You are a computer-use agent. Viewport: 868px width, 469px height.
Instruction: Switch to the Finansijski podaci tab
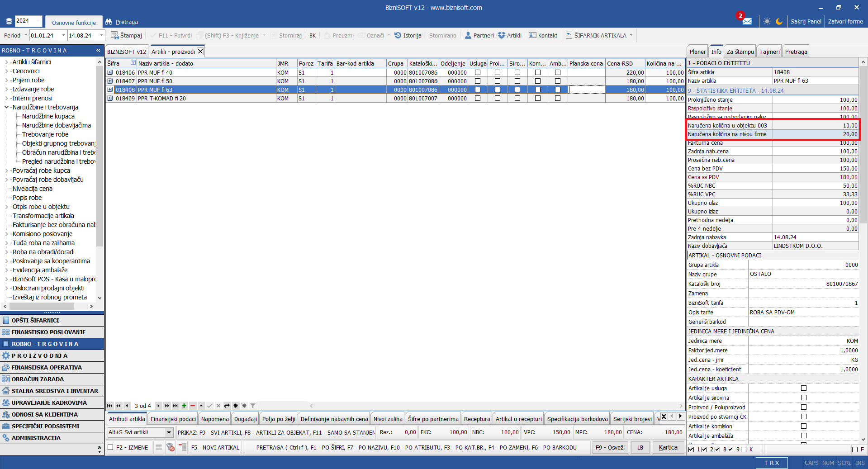173,419
